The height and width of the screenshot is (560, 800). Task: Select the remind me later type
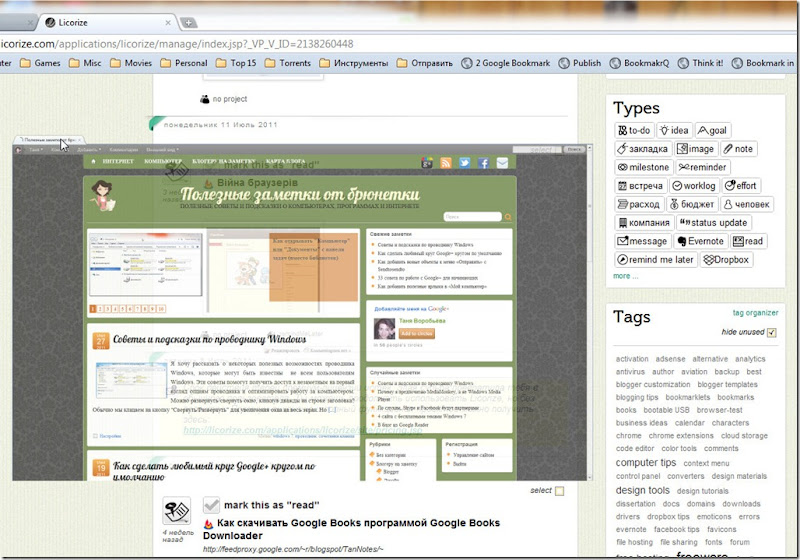[656, 260]
